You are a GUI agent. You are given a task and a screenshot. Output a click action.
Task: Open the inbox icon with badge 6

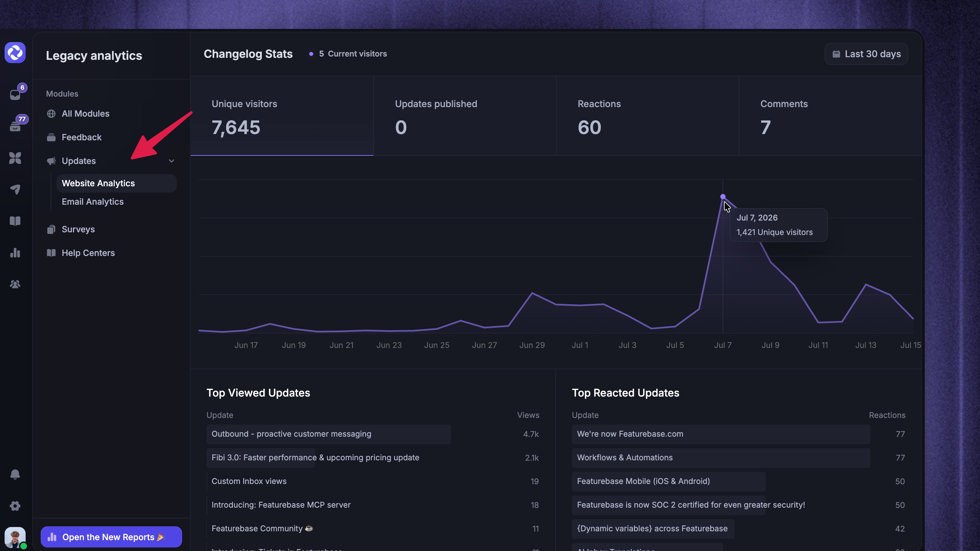[x=15, y=94]
